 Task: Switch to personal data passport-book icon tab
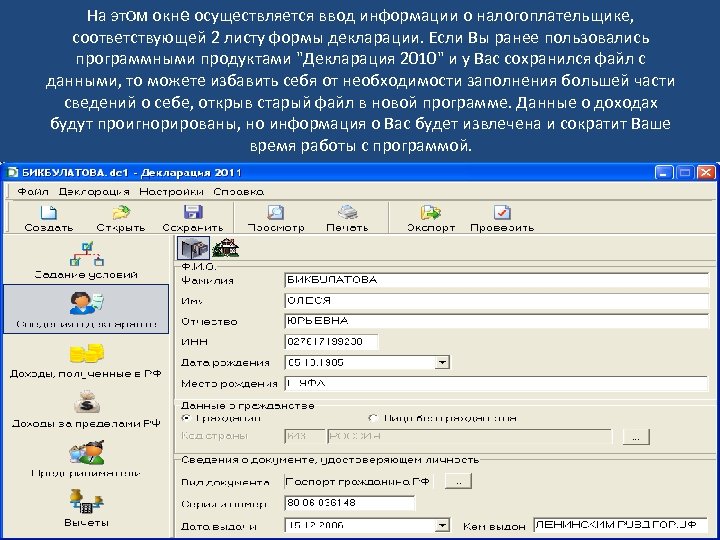[x=193, y=248]
